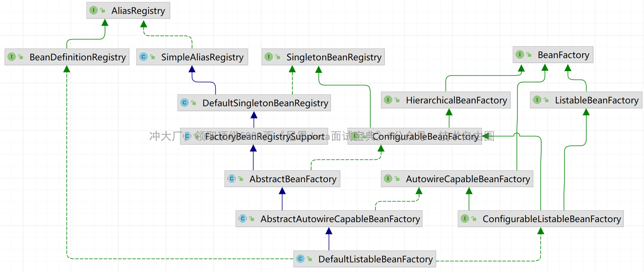Click the interface icon on AutowireCapableBeanFactory
The height and width of the screenshot is (272, 644).
(x=388, y=178)
